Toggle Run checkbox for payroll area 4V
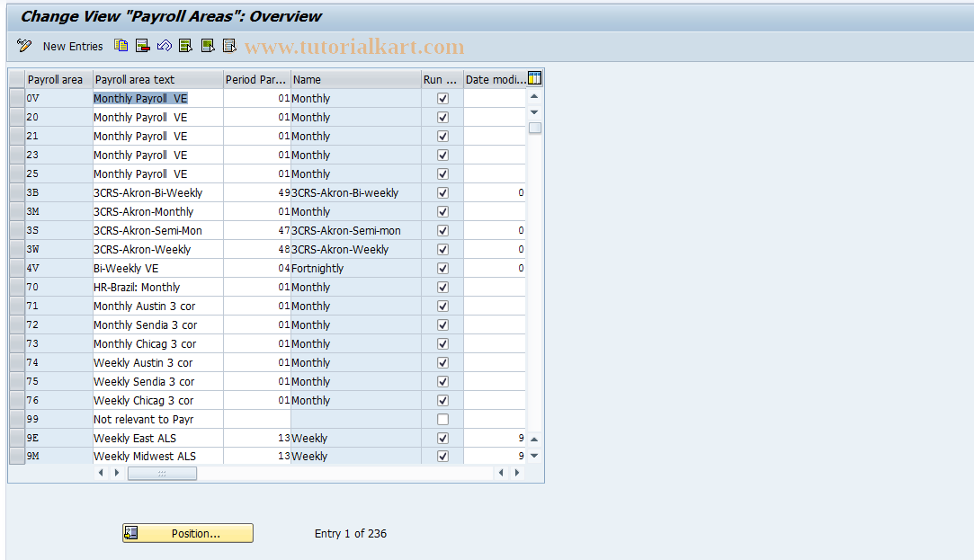Screen dimensions: 974x560 442,268
